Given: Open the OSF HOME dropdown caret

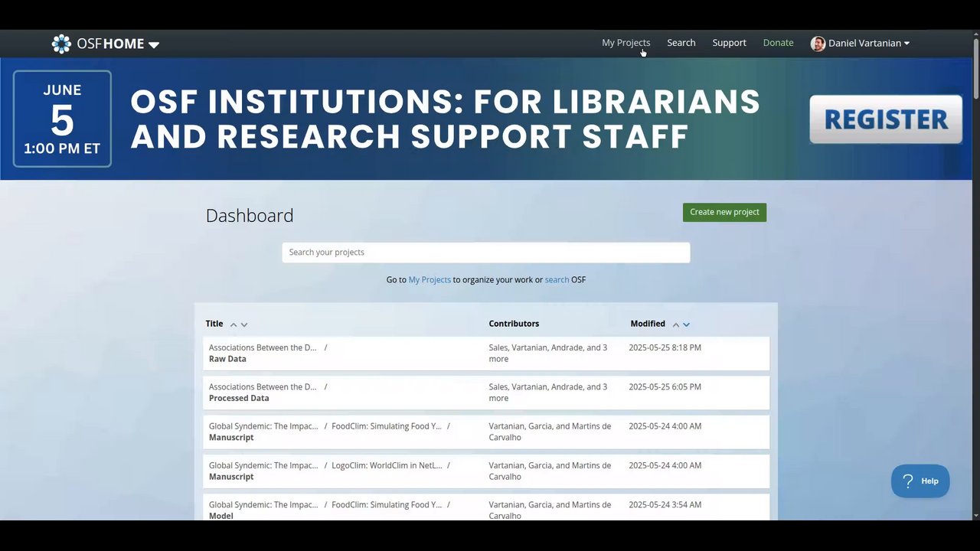Looking at the screenshot, I should (154, 45).
